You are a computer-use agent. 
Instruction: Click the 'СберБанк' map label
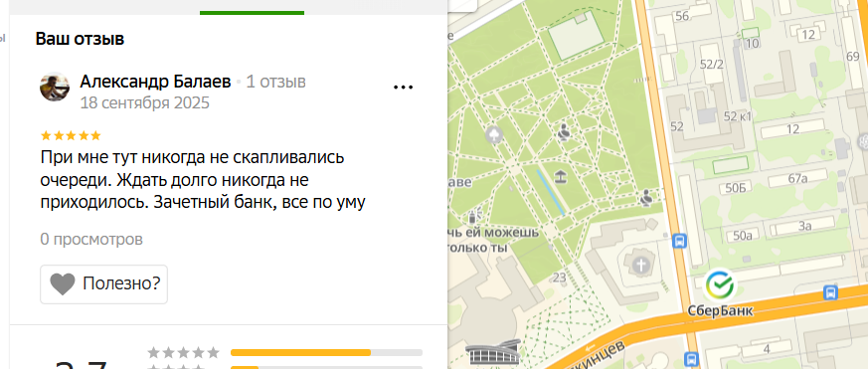point(720,311)
